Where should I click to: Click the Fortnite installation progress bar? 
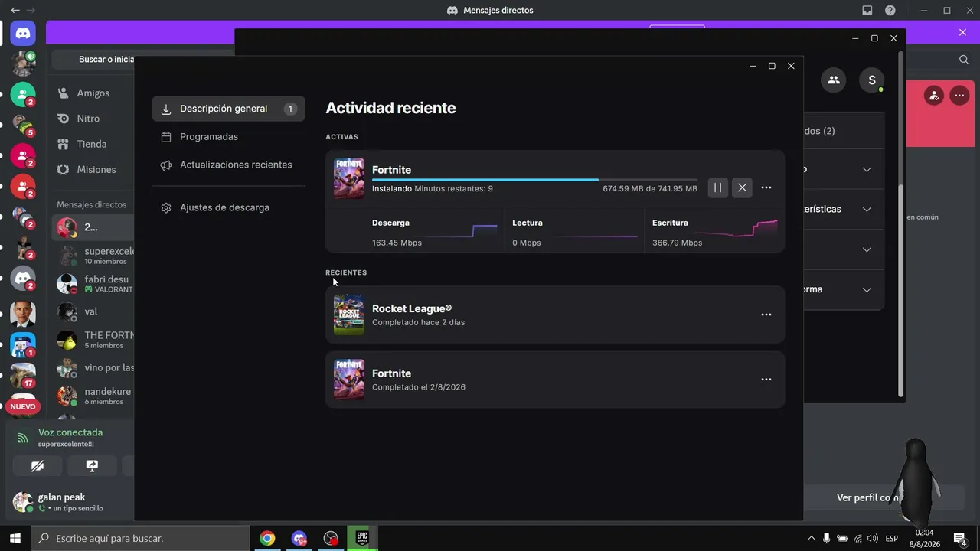534,180
